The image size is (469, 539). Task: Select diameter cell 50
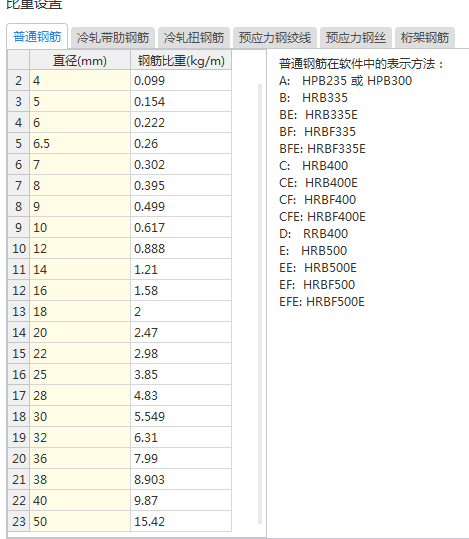80,521
